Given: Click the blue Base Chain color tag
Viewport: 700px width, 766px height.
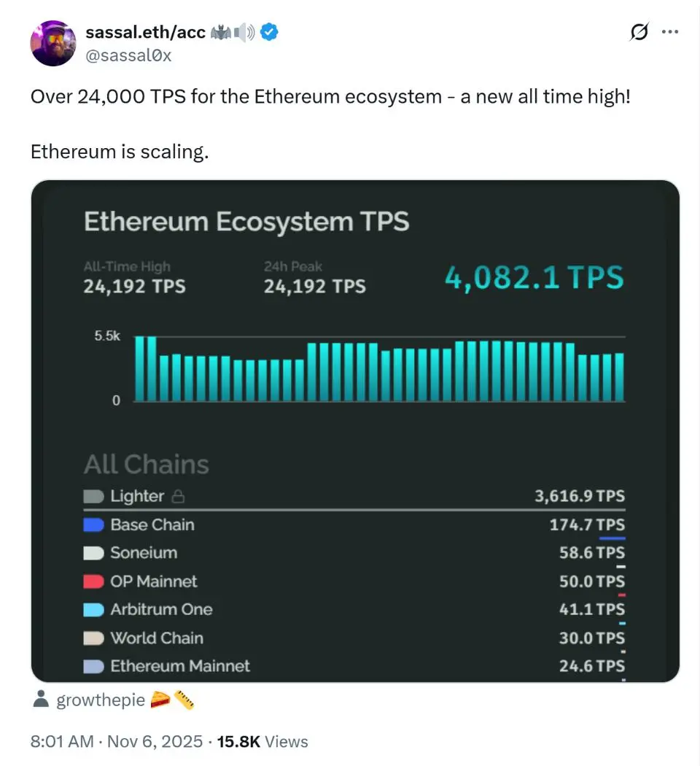Looking at the screenshot, I should click(93, 525).
